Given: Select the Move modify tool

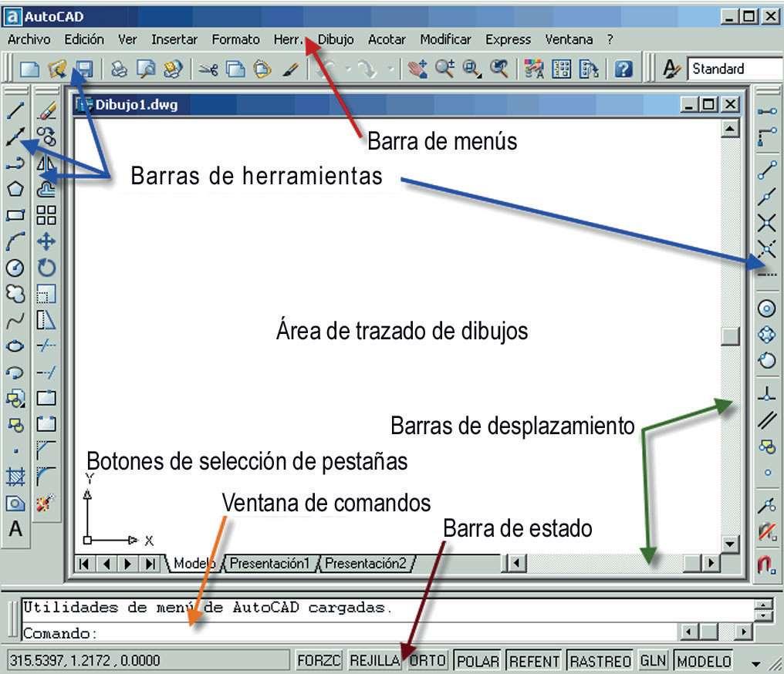Looking at the screenshot, I should click(46, 241).
